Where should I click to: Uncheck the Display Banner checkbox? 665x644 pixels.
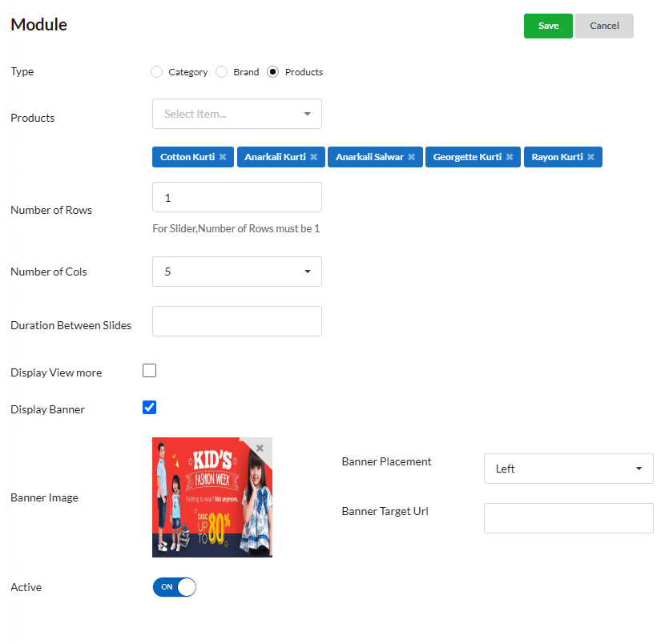click(x=149, y=408)
